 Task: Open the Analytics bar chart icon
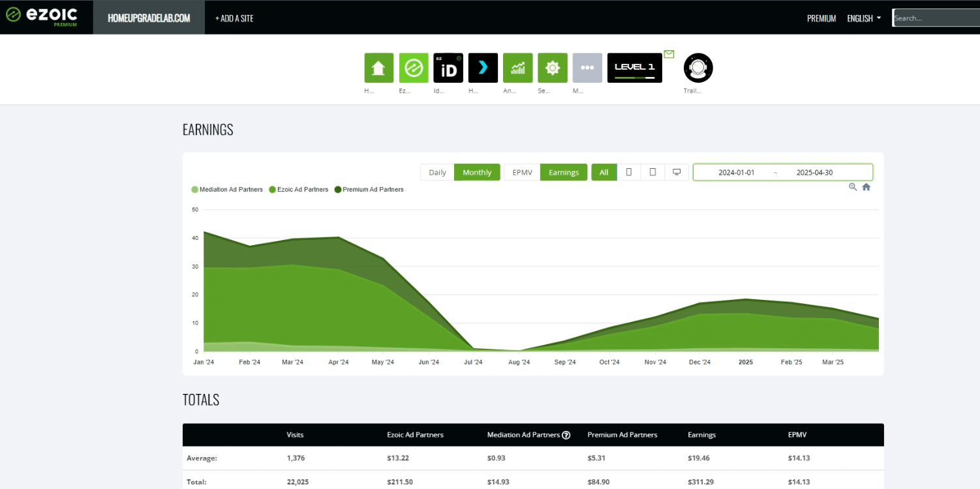pos(517,68)
